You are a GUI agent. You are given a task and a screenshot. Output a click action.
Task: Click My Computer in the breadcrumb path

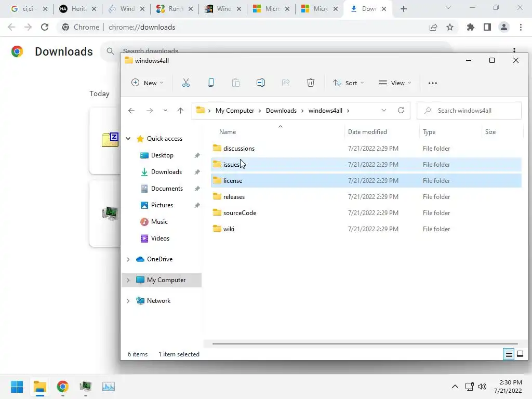point(235,111)
